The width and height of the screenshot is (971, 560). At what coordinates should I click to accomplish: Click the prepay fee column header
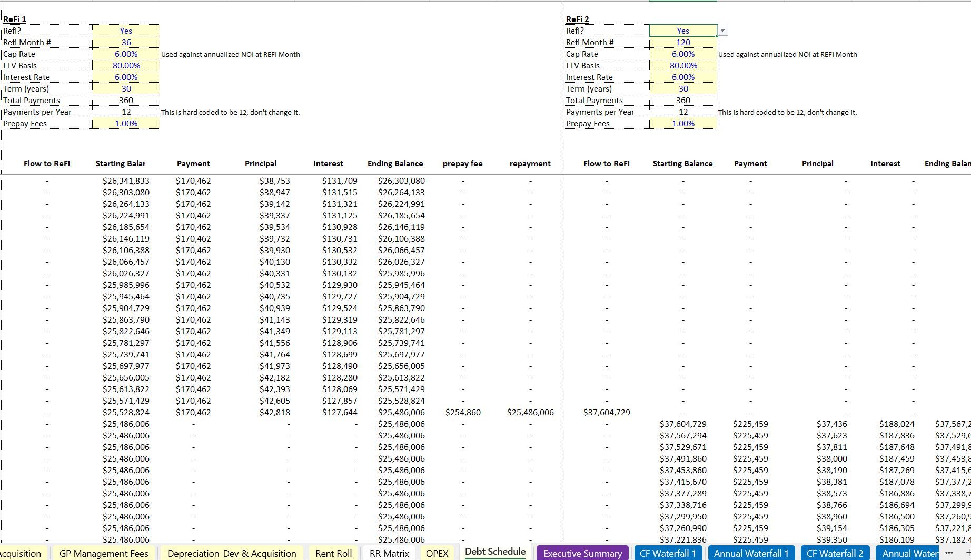[463, 163]
